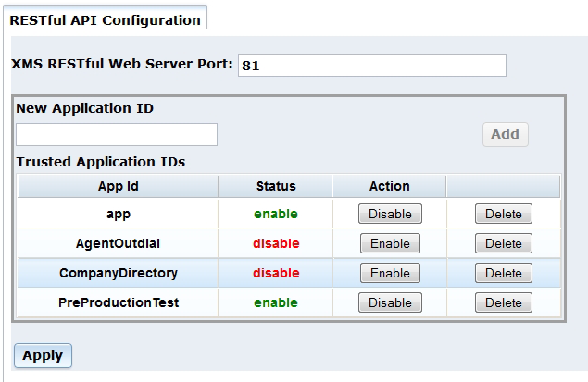This screenshot has width=588, height=382.
Task: Click the red disable status of CompanyDirectory
Action: tap(276, 273)
